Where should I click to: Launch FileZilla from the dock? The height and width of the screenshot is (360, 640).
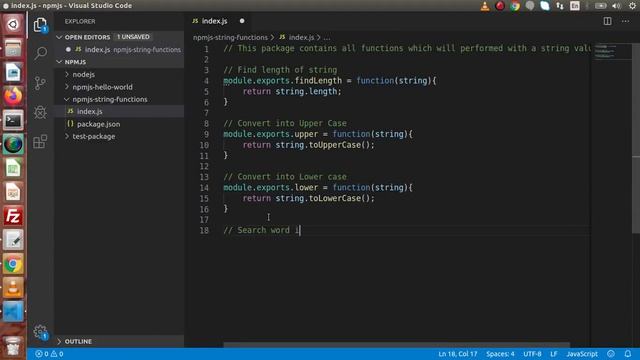click(x=13, y=216)
